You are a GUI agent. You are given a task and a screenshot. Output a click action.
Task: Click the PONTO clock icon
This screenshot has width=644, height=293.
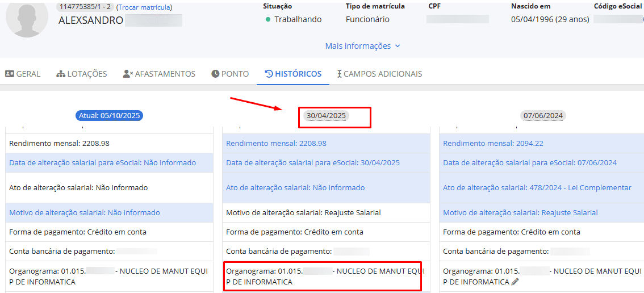coord(215,74)
